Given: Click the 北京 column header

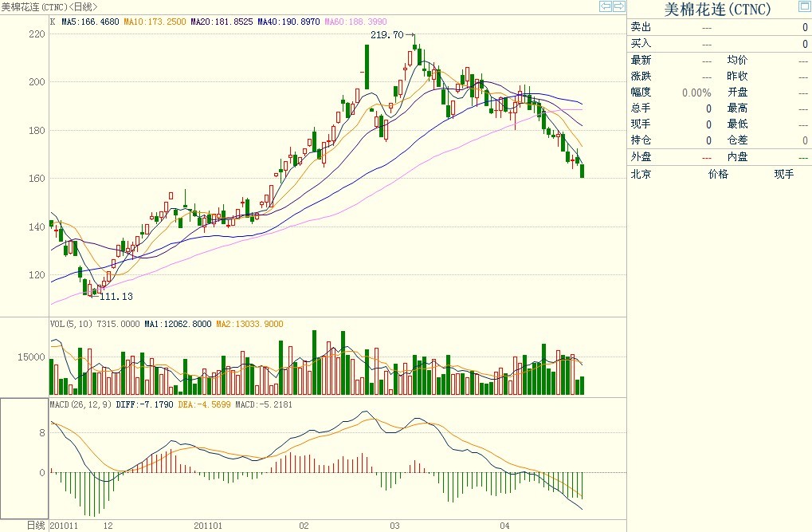Looking at the screenshot, I should click(x=641, y=173).
